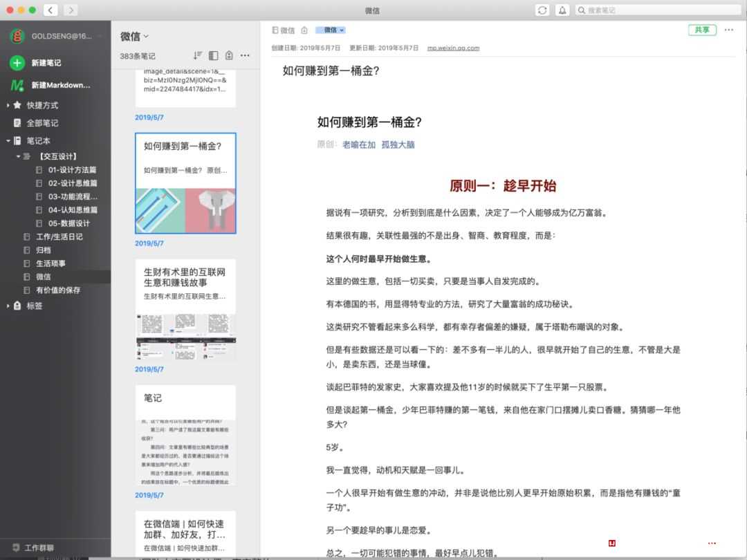Open the blue 微信 tag dropdown

[x=331, y=30]
